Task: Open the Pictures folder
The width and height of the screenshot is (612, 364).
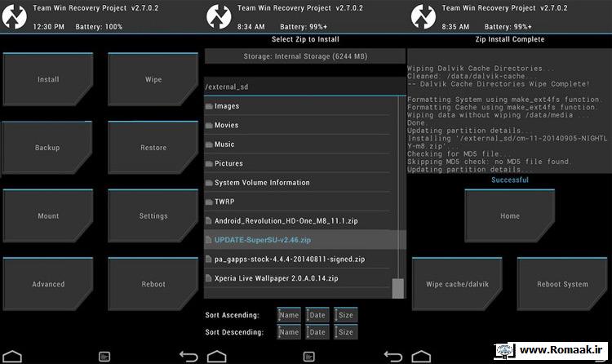Action: pyautogui.click(x=298, y=163)
